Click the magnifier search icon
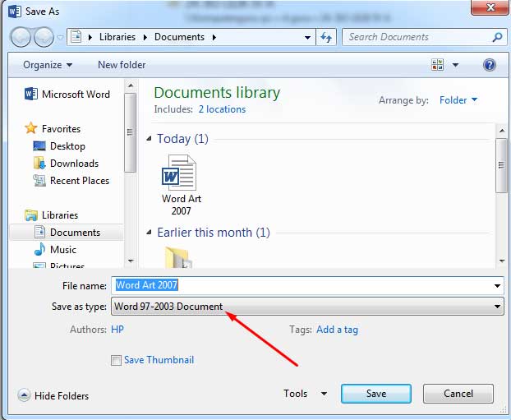 click(x=497, y=37)
